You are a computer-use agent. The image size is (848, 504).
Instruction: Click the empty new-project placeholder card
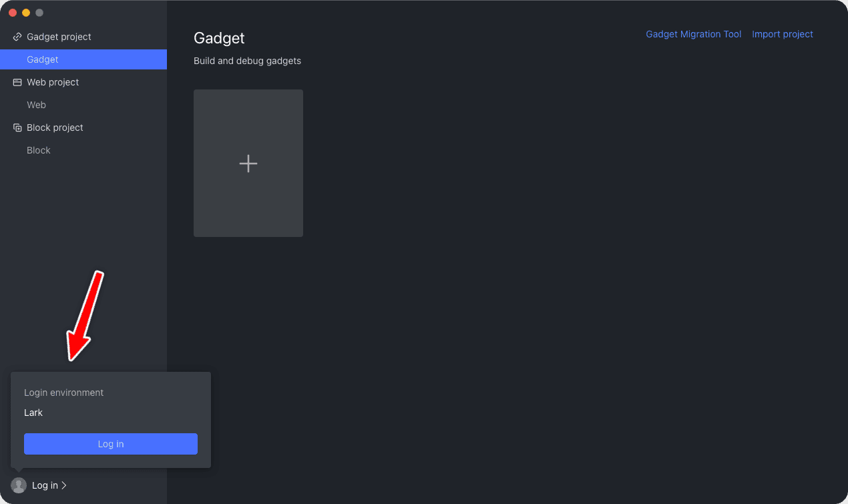[x=248, y=163]
